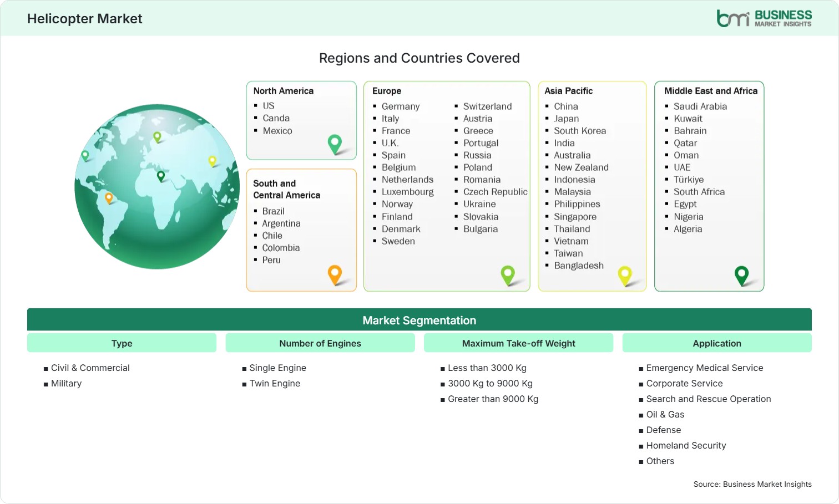This screenshot has height=504, width=839.
Task: Click Civil & Commercial under Type
Action: (x=90, y=368)
